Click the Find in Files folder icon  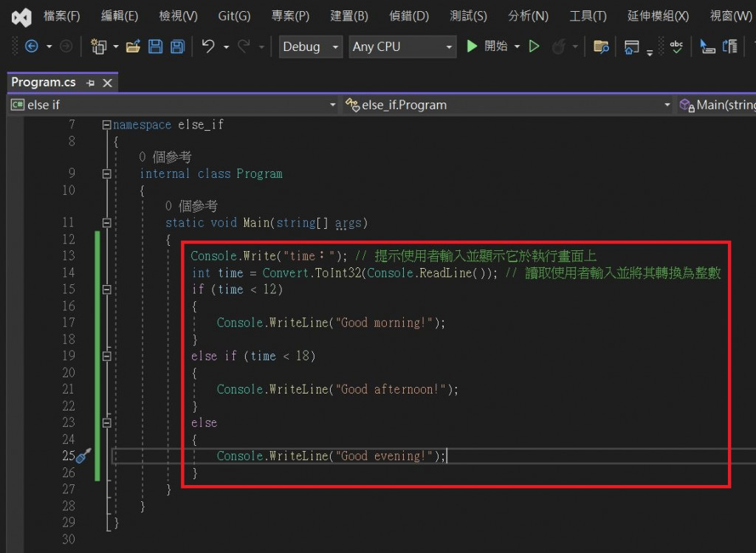pyautogui.click(x=601, y=47)
